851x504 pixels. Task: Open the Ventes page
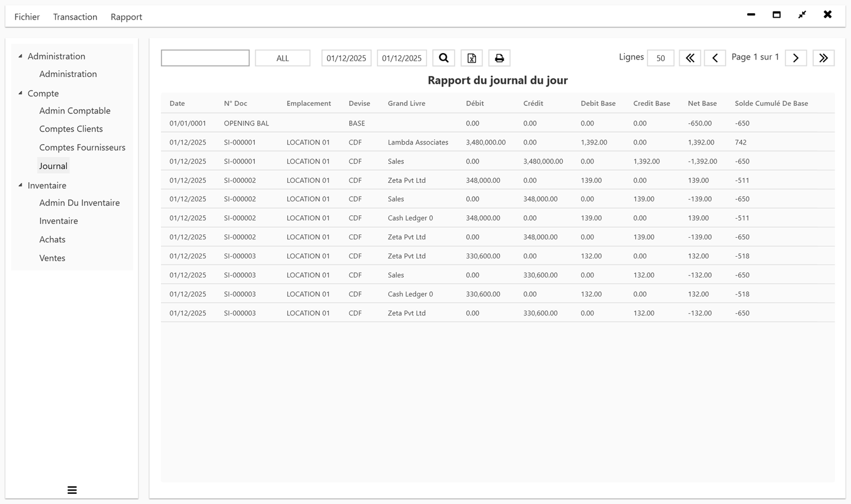point(52,258)
